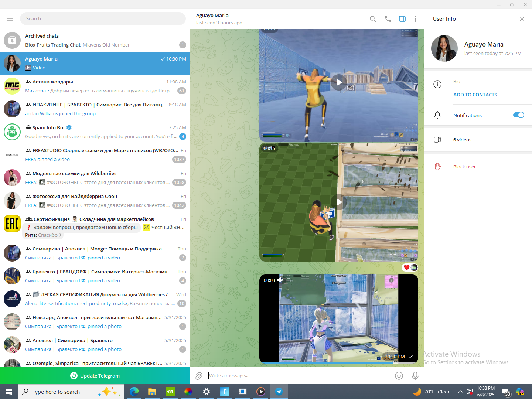This screenshot has height=399, width=532.
Task: Click the voice message microphone
Action: click(x=415, y=376)
